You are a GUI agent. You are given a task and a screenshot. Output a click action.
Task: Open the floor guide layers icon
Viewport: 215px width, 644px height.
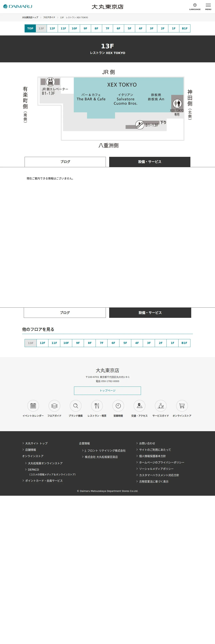click(54, 406)
